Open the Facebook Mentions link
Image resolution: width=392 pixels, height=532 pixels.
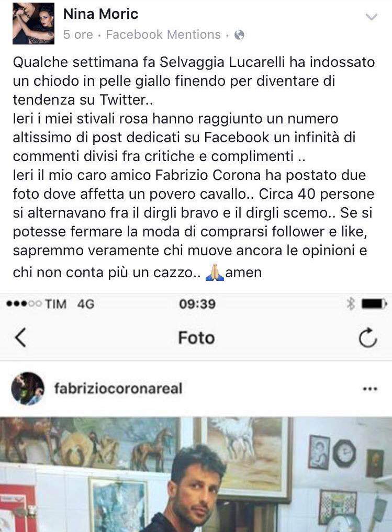click(x=163, y=35)
